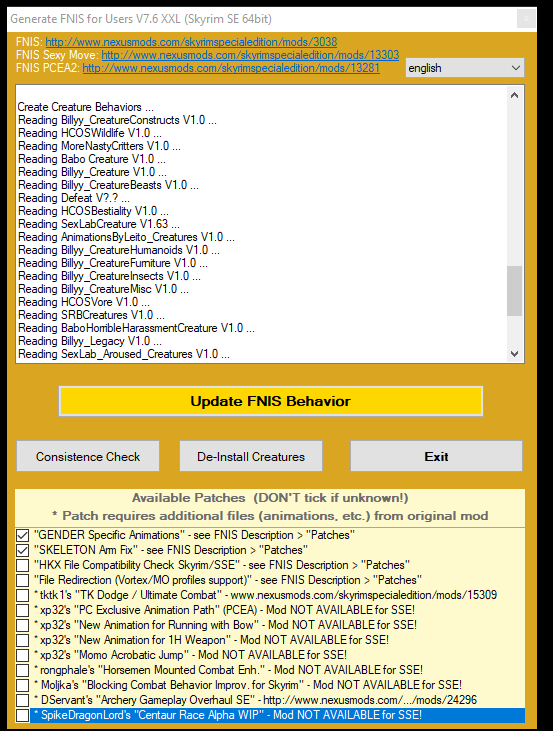Click the log scrollbar thumb
The height and width of the screenshot is (731, 553).
[x=514, y=291]
